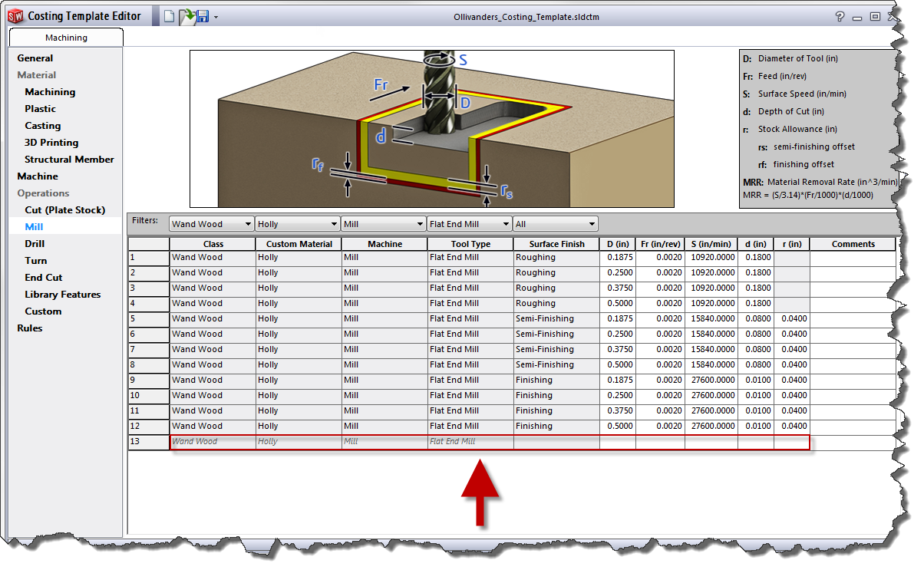Click Roughing cell in row 1
The image size is (924, 570).
pyautogui.click(x=556, y=258)
